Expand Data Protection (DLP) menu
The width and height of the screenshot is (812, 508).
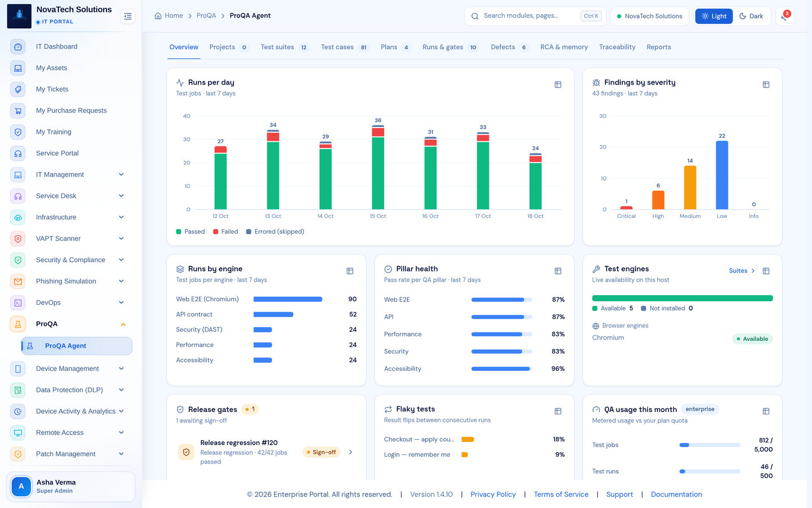point(121,390)
